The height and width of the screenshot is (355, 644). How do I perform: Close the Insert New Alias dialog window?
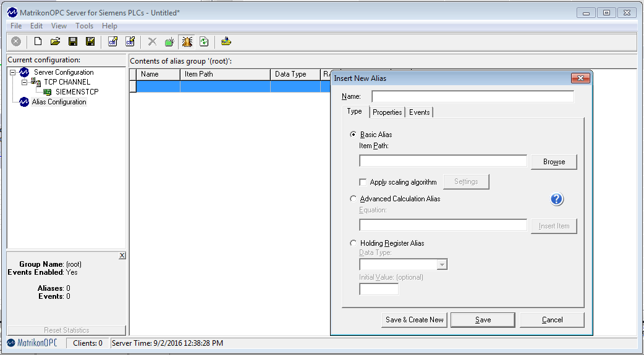[580, 78]
